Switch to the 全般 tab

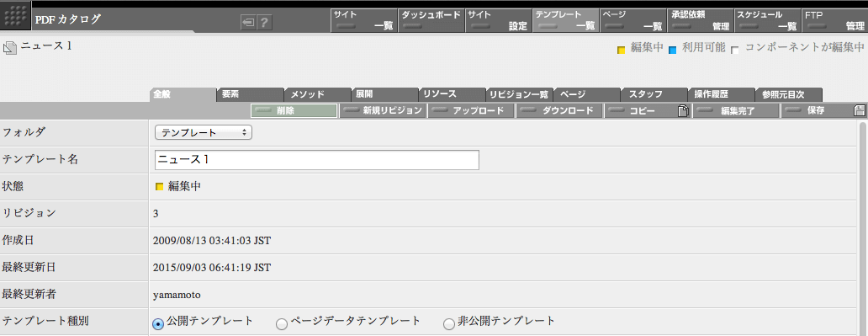(x=183, y=94)
